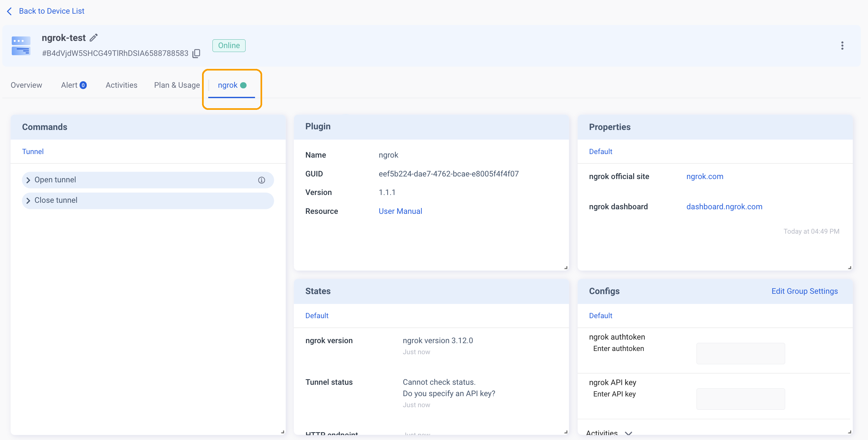This screenshot has height=440, width=868.
Task: Click the plugin GUID eef5b224-dae7-4762-bcae-e8005f4f4f07
Action: 449,174
